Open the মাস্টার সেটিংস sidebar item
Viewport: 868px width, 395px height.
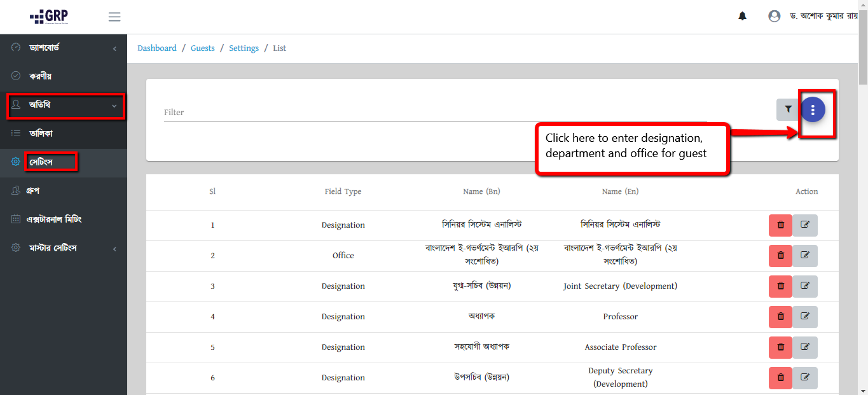point(64,248)
